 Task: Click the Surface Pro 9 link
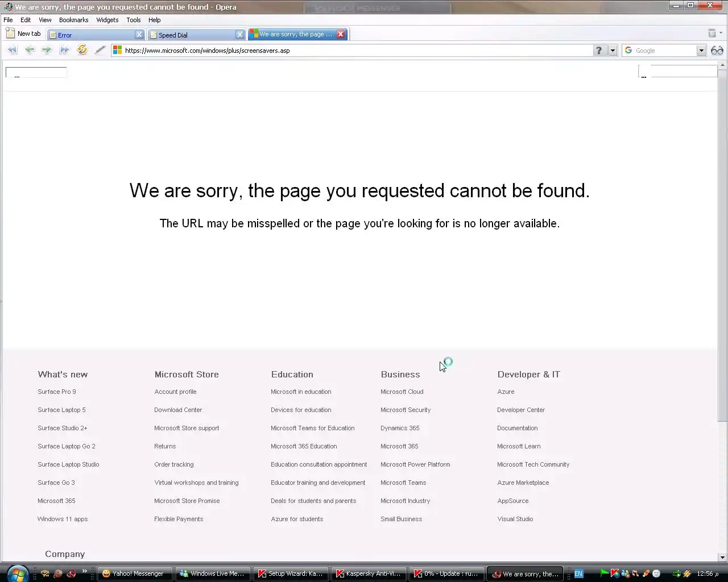pyautogui.click(x=57, y=392)
